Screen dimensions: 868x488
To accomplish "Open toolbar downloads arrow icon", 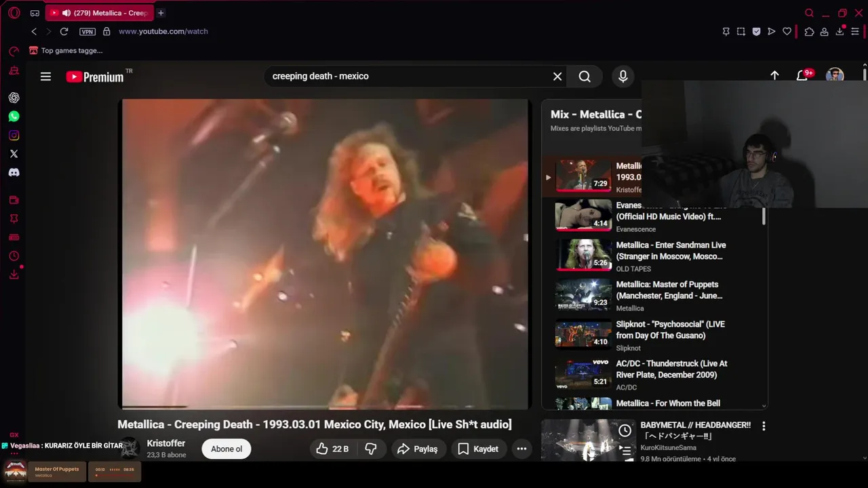I will [x=840, y=31].
